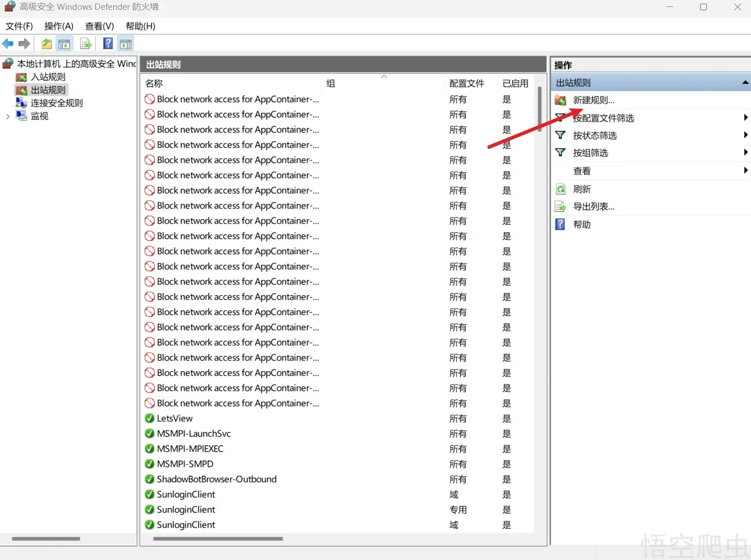This screenshot has width=751, height=560.
Task: Click the blue help question mark toolbar icon
Action: pyautogui.click(x=108, y=43)
